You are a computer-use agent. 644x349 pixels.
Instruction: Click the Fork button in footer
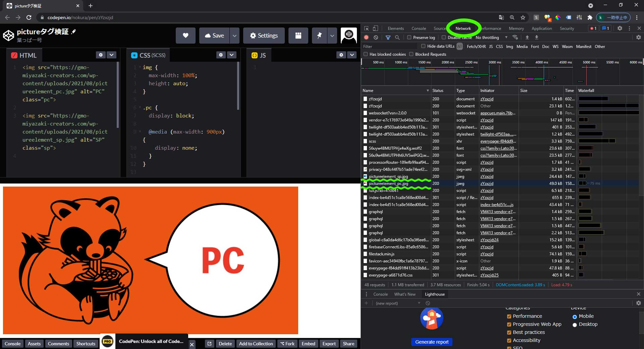[x=287, y=344]
